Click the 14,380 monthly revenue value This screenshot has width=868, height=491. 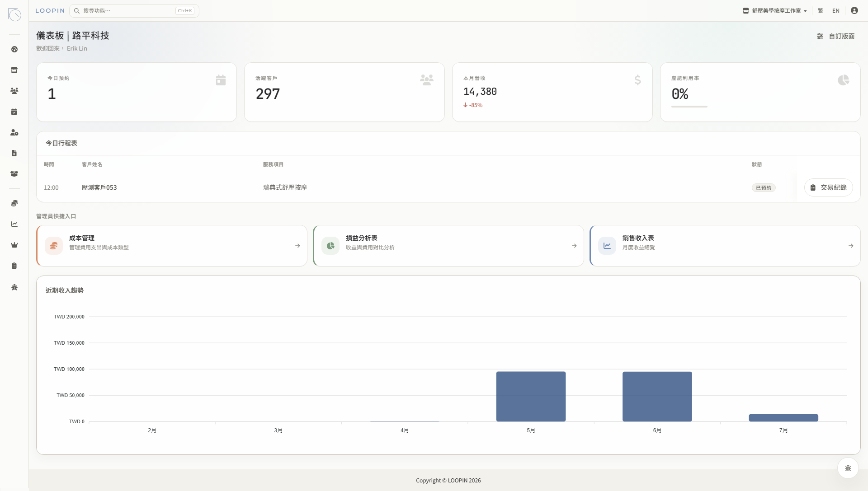(x=480, y=92)
